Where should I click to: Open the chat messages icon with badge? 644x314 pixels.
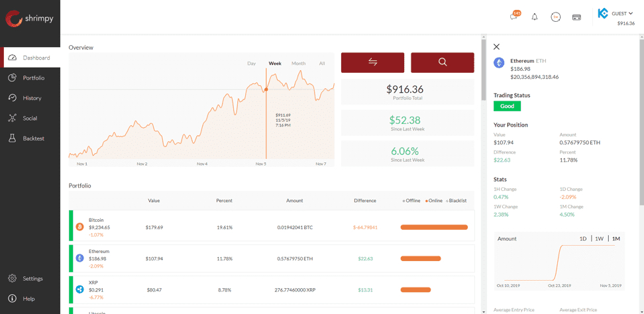point(514,17)
